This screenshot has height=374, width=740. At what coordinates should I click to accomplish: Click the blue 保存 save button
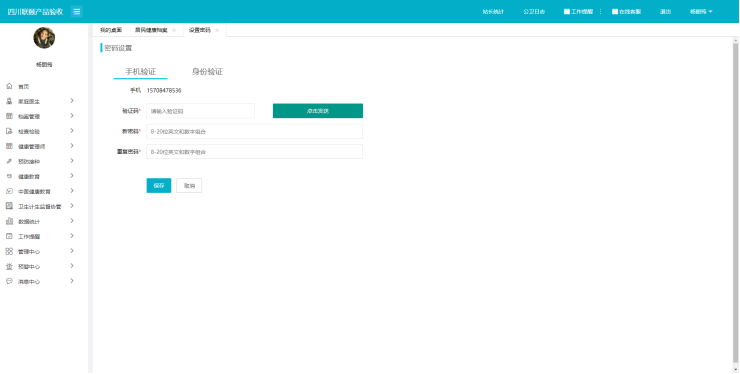[159, 186]
